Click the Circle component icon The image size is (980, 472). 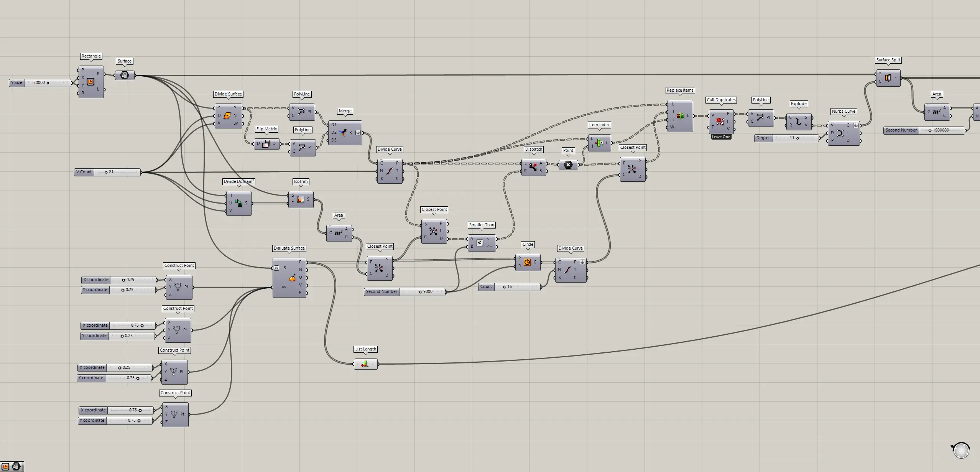click(x=527, y=262)
